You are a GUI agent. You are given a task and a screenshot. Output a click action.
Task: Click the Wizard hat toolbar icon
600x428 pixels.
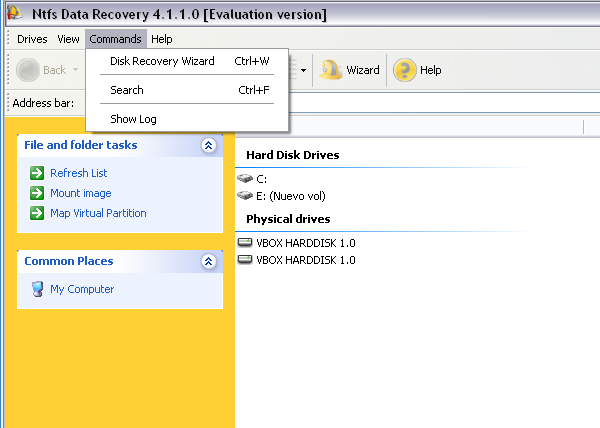331,70
